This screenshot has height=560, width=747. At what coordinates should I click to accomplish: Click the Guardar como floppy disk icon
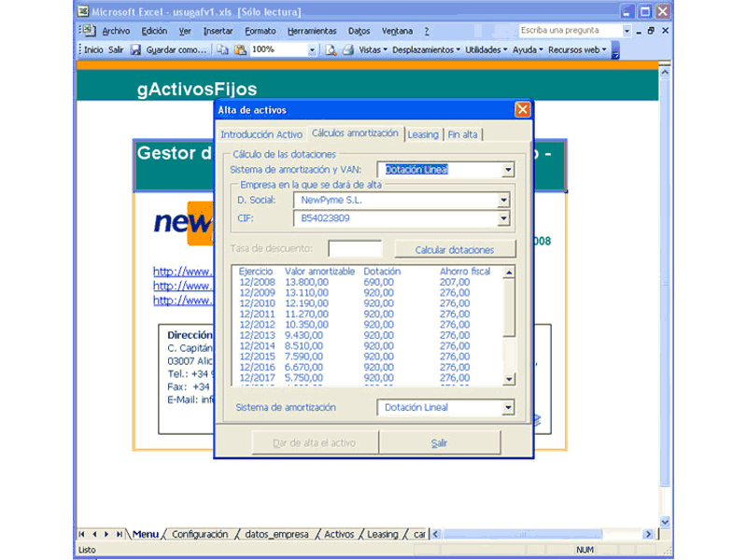[x=136, y=49]
